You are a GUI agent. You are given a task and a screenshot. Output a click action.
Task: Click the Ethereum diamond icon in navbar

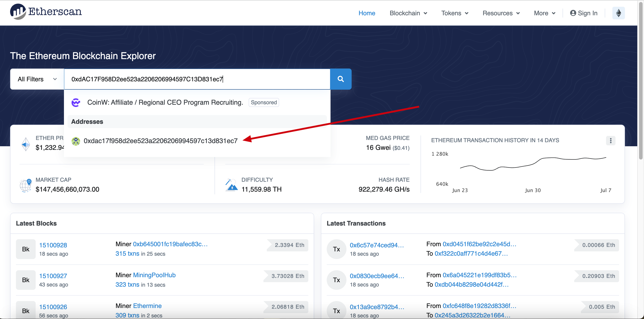coord(618,13)
